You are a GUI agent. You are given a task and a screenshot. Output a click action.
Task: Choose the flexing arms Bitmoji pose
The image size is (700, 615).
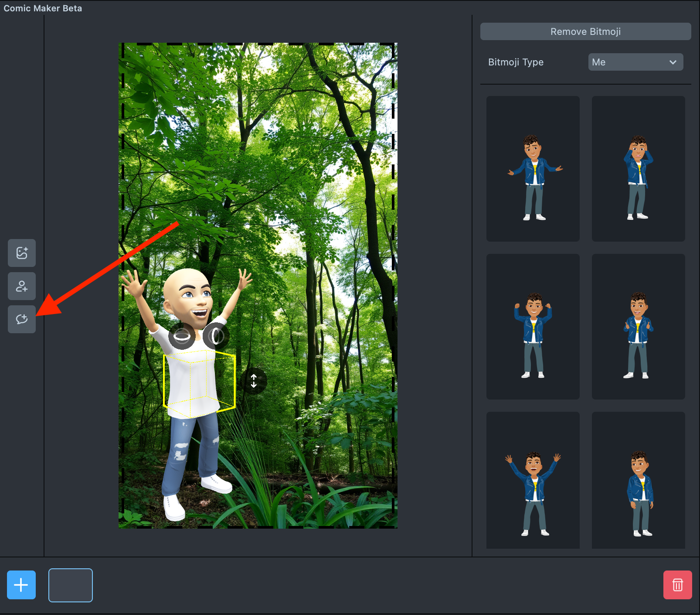(x=533, y=327)
